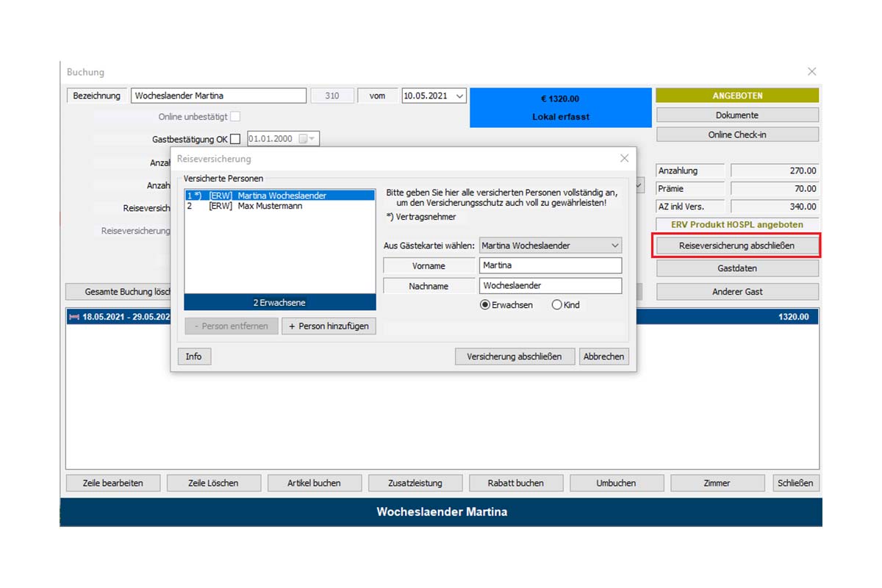Screen dimensions: 882x588
Task: Select Max Mustermann in insured persons list
Action: tap(270, 207)
